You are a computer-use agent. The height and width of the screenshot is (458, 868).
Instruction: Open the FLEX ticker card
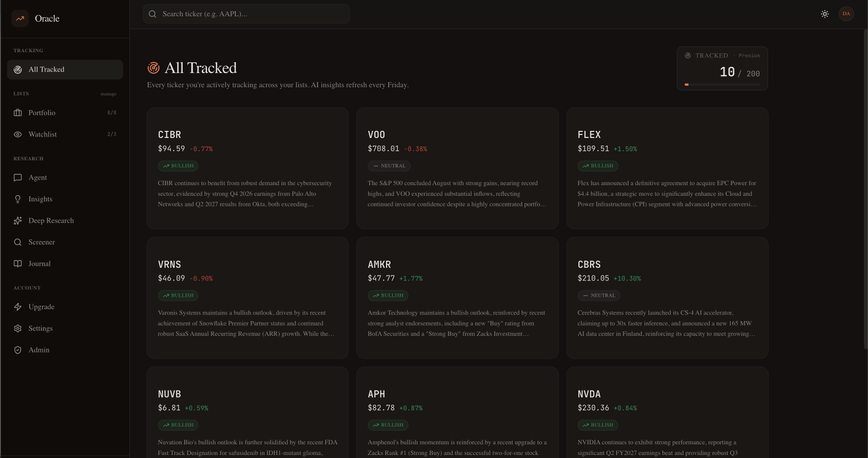coord(667,168)
